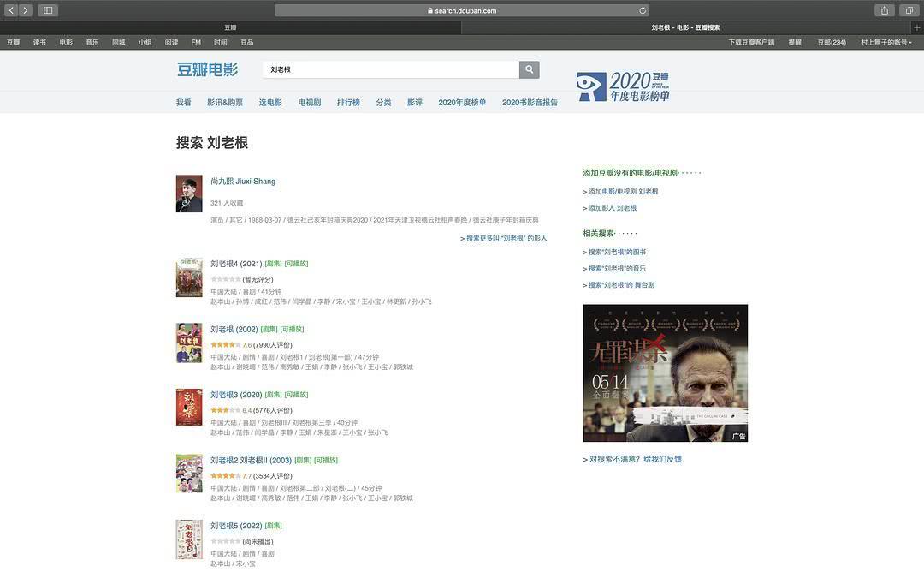This screenshot has width=924, height=578.
Task: Open the 豆瓣电影 logo
Action: (207, 69)
